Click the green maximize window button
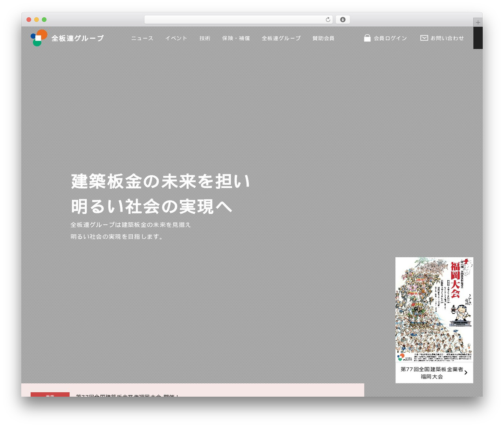Viewport: 504px width, 427px height. 44,20
